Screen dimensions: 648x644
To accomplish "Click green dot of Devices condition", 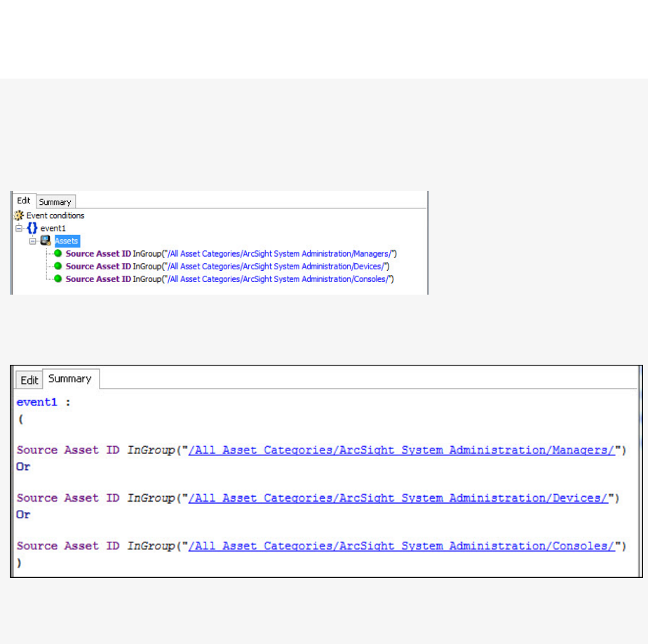I will (58, 266).
